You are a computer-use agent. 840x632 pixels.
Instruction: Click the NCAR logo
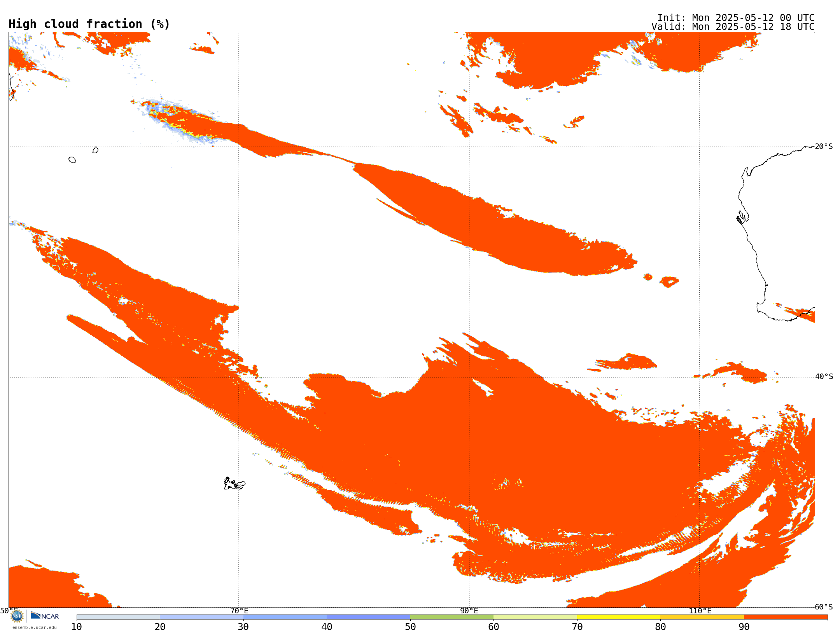point(45,616)
